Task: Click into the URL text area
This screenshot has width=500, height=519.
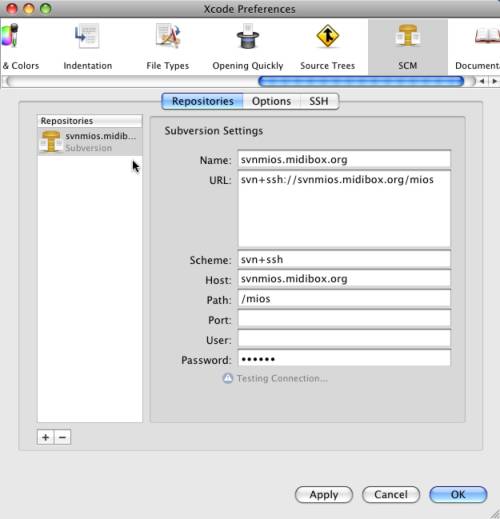Action: coord(344,209)
